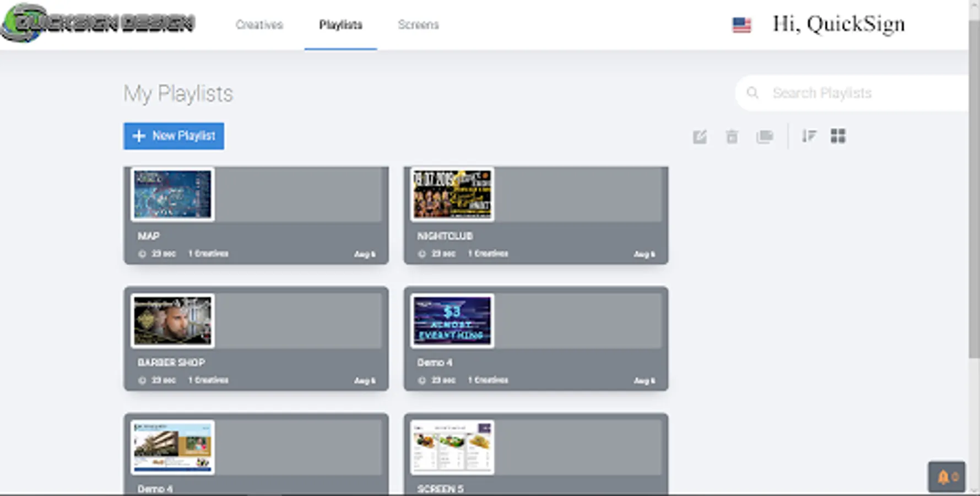The height and width of the screenshot is (496, 980).
Task: Select the edit playlist icon
Action: [700, 136]
